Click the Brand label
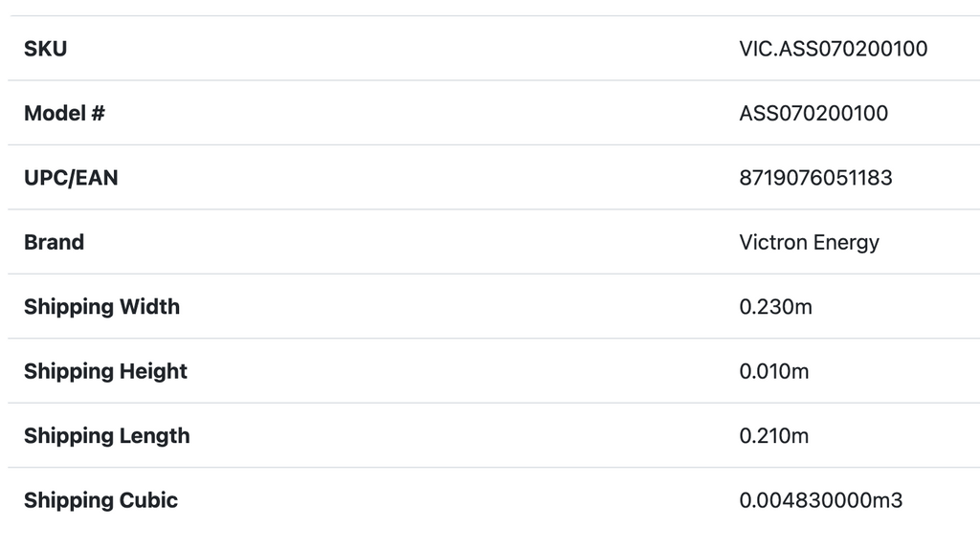 coord(54,242)
